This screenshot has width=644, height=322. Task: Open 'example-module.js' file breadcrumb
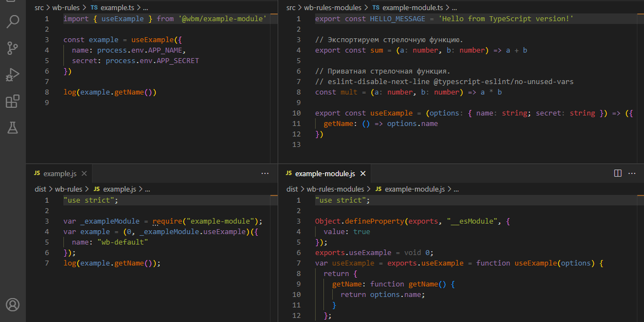(415, 189)
